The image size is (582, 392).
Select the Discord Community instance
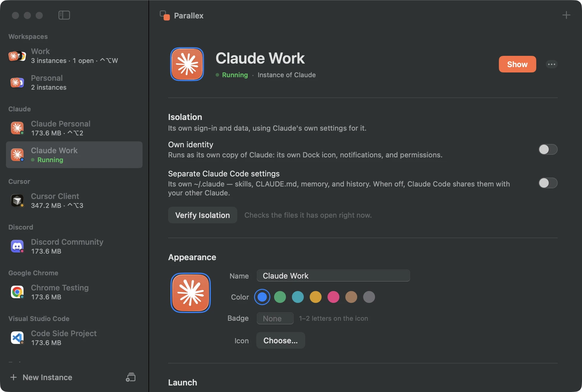tap(74, 246)
